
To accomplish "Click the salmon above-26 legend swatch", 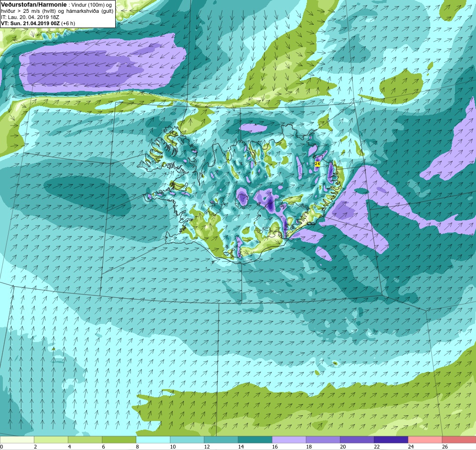I will pos(459,440).
